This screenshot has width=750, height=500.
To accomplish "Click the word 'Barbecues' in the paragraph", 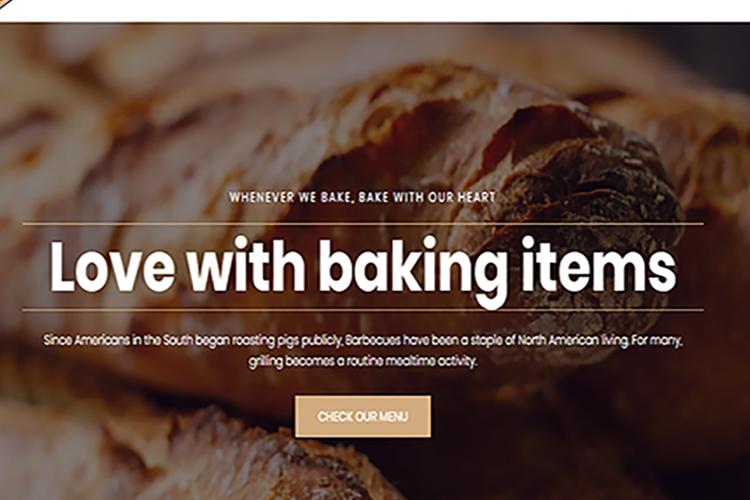I will (x=373, y=340).
